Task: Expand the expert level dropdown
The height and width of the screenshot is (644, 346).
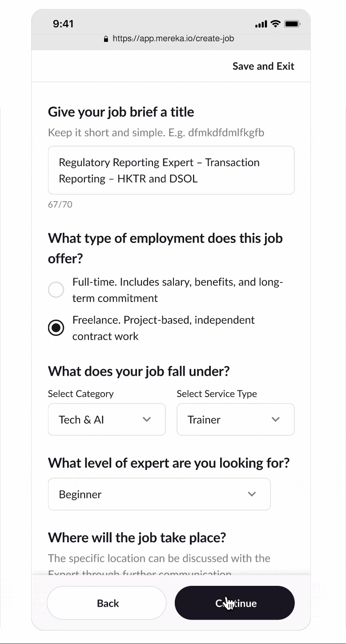Action: pos(159,494)
